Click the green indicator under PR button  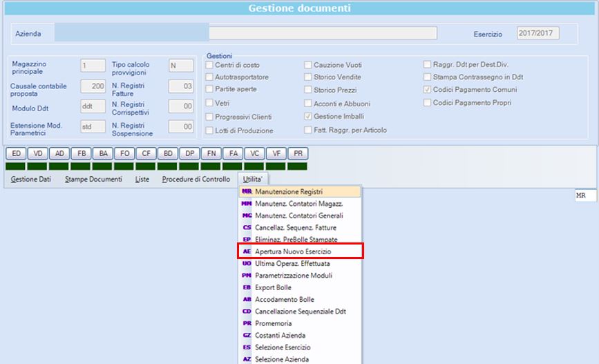(x=297, y=166)
